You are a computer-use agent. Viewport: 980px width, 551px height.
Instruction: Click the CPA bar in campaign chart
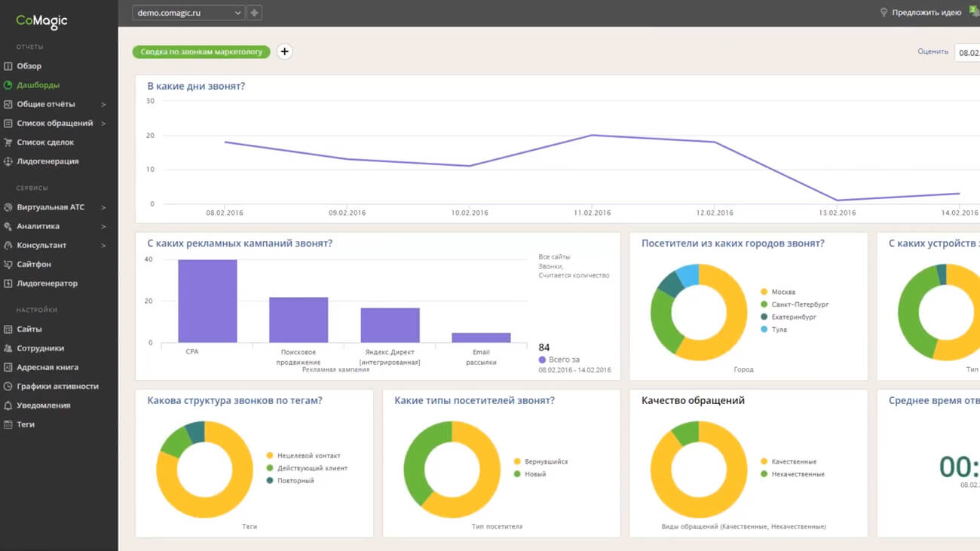click(207, 301)
